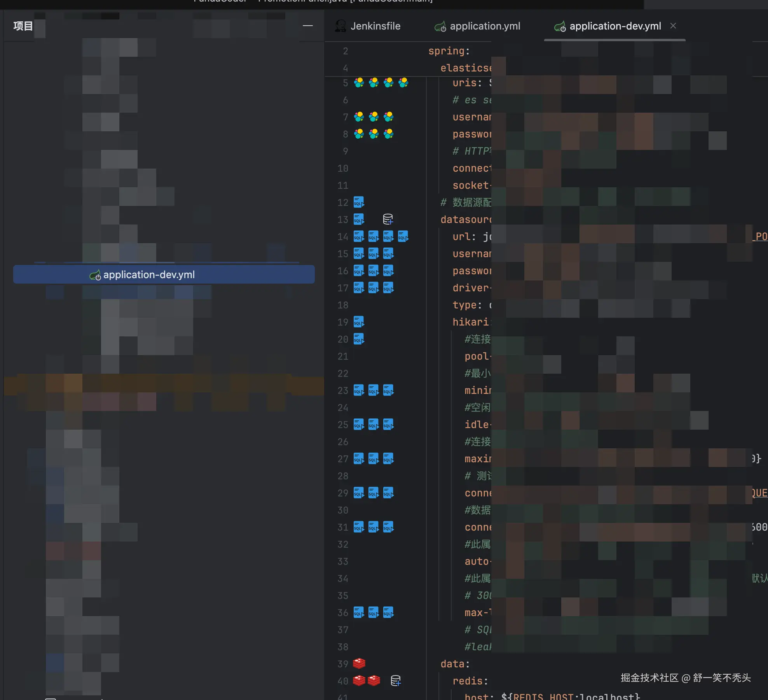This screenshot has width=768, height=700.
Task: Click line number 21 in the gutter
Action: click(x=343, y=356)
